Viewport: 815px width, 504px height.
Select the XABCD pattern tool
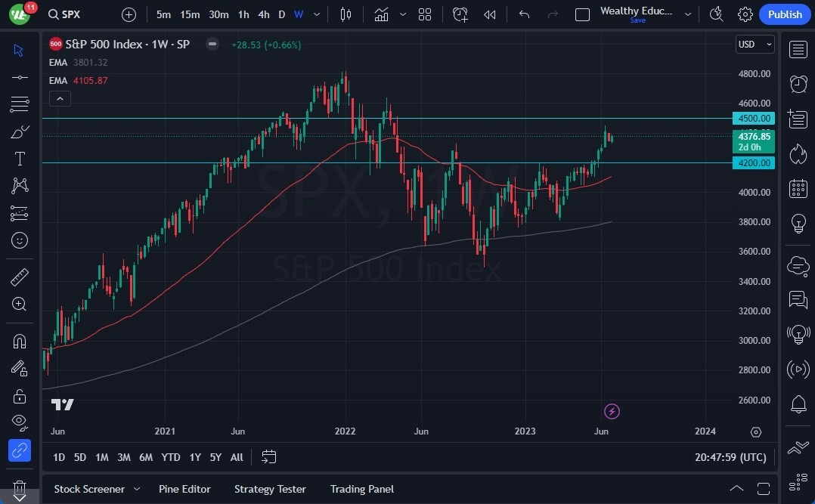[20, 185]
